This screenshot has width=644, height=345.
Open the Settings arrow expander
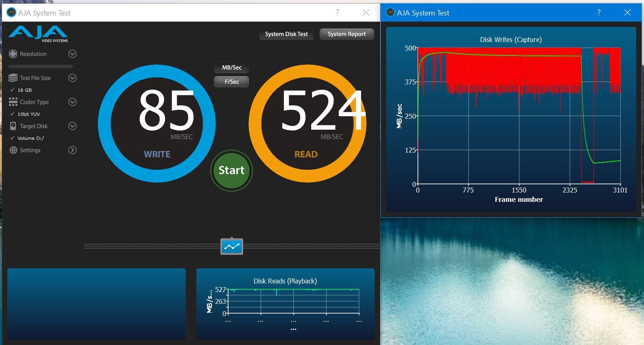point(73,150)
